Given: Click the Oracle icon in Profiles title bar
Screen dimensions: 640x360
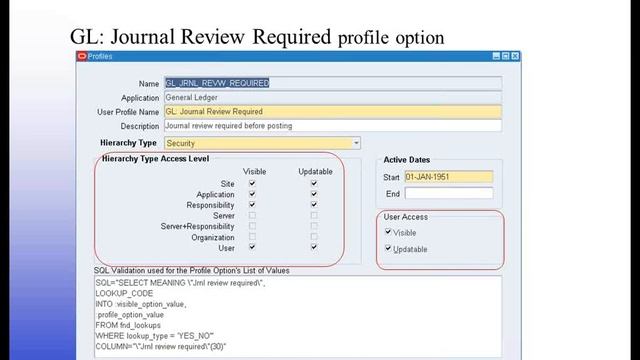Looking at the screenshot, I should click(x=82, y=56).
